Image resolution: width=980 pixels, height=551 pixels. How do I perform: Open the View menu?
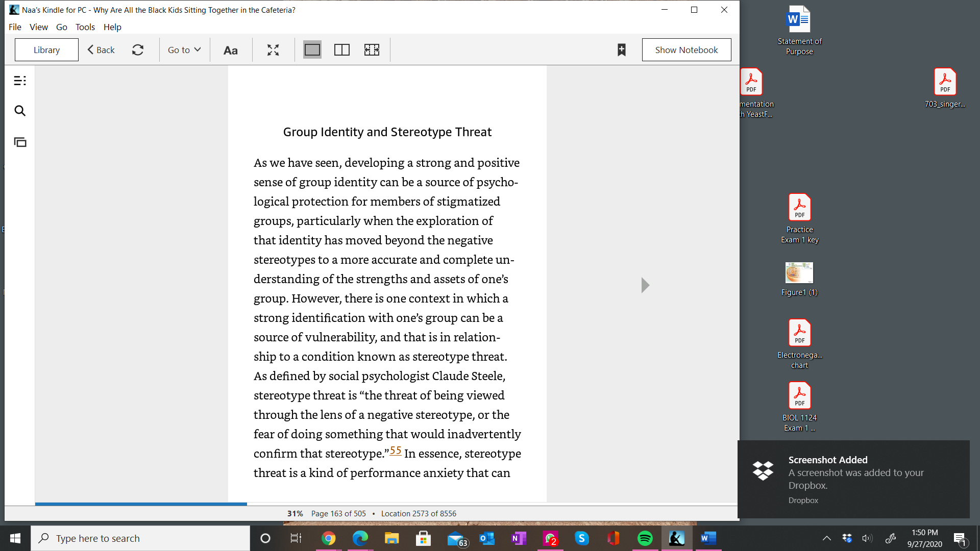[x=39, y=27]
